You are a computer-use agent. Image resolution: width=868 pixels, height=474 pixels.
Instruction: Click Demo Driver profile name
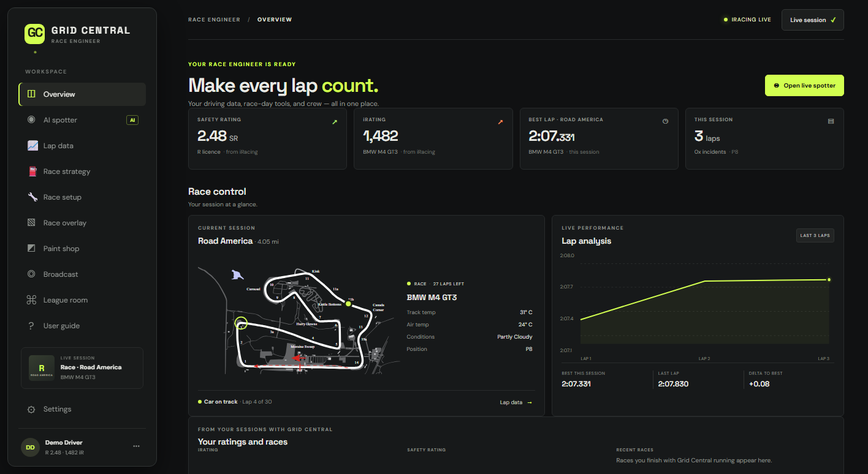pyautogui.click(x=64, y=442)
